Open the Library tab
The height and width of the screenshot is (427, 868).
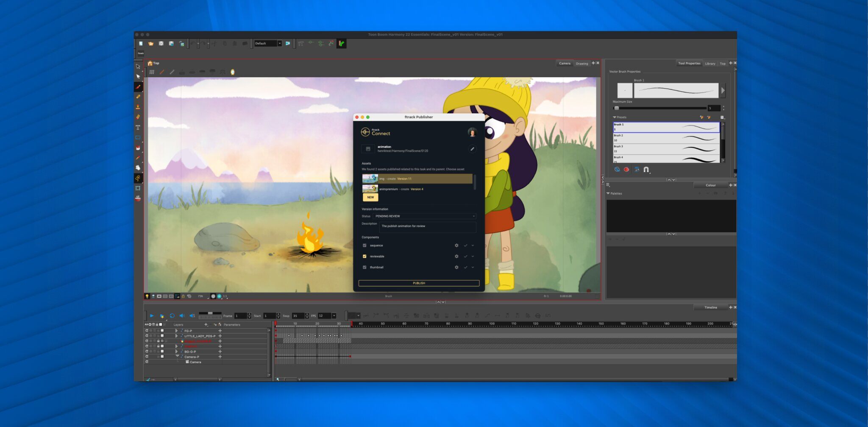click(710, 64)
